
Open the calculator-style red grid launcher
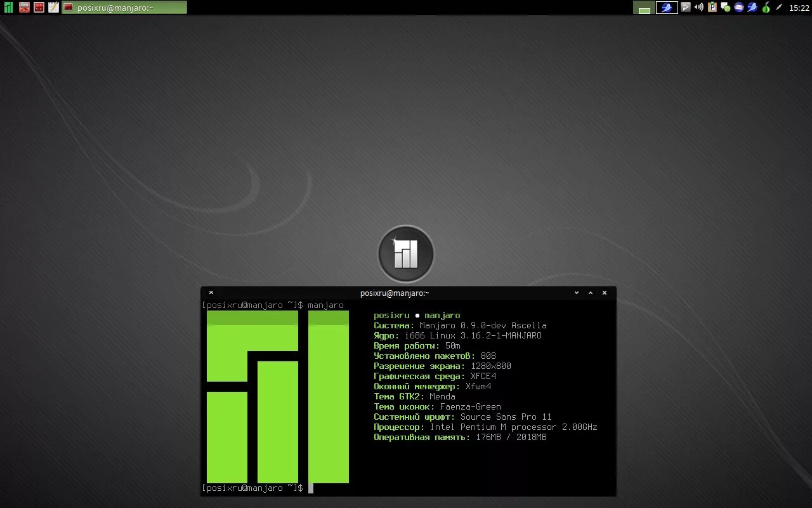[x=39, y=8]
